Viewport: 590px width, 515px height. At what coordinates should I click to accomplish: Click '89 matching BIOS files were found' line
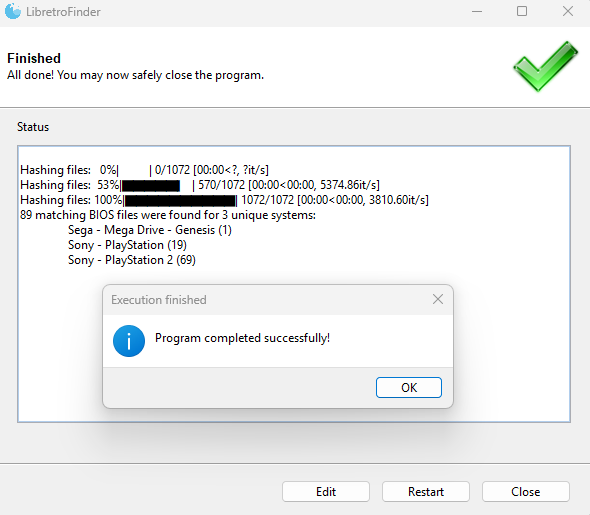[168, 215]
